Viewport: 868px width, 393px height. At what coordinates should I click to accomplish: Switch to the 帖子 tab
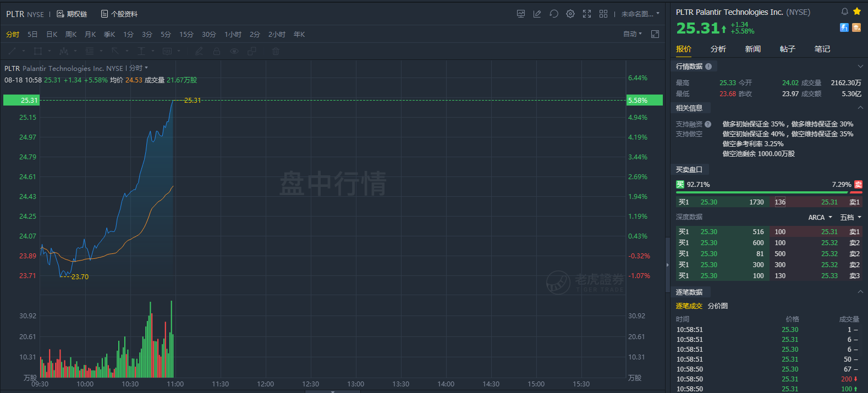coord(788,49)
